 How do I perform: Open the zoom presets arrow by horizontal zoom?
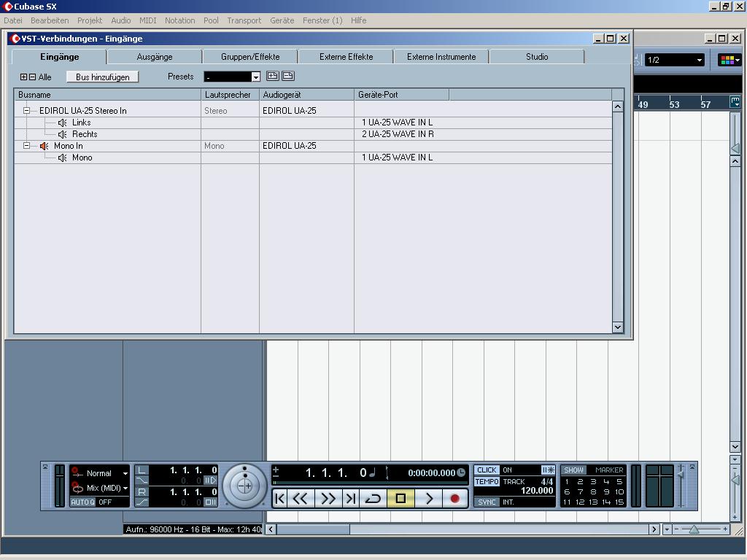pos(667,529)
